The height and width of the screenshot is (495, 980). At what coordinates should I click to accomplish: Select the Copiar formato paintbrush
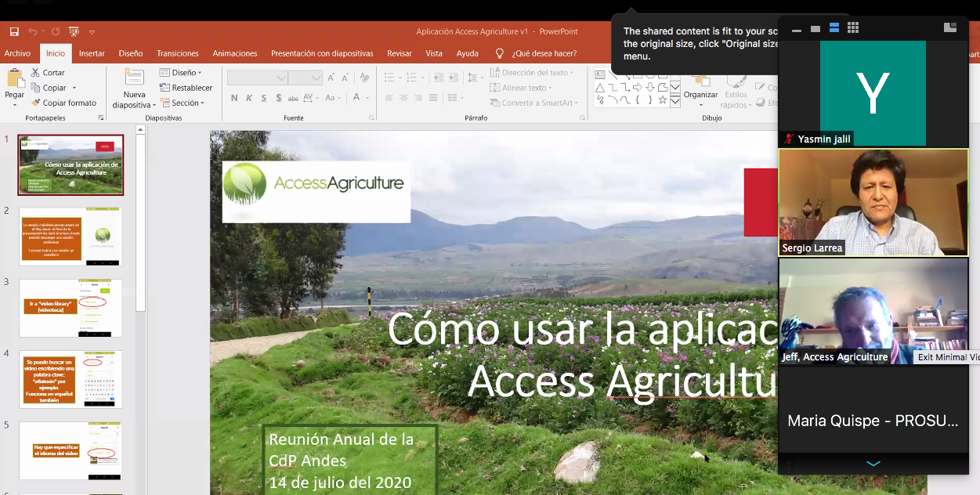click(36, 103)
